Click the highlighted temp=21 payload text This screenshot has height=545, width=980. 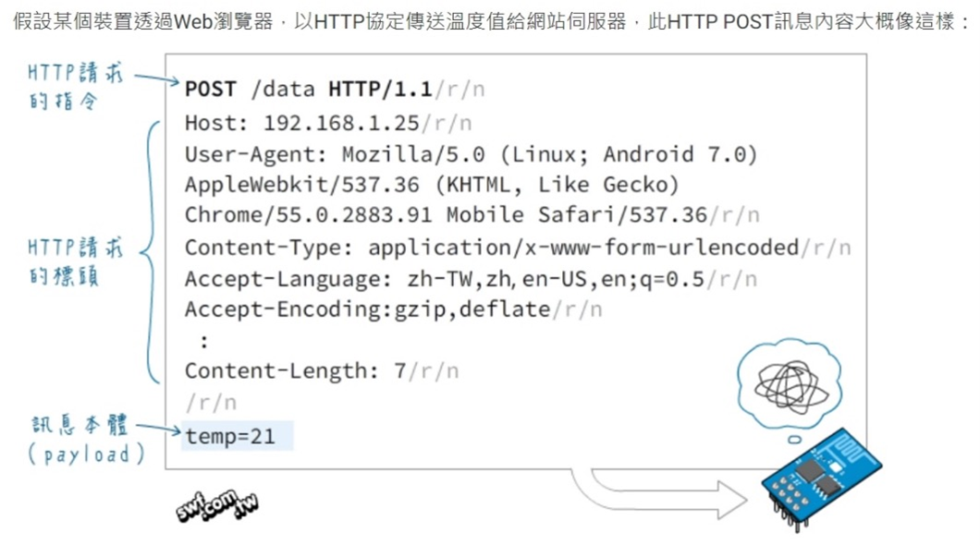(x=231, y=435)
